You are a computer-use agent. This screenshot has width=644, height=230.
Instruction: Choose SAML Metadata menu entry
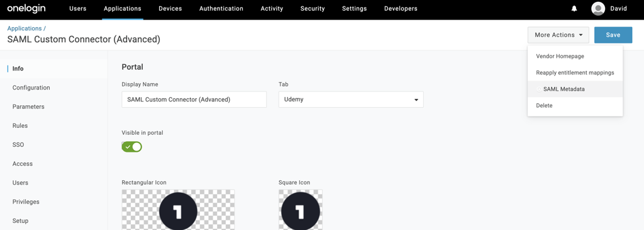575,89
